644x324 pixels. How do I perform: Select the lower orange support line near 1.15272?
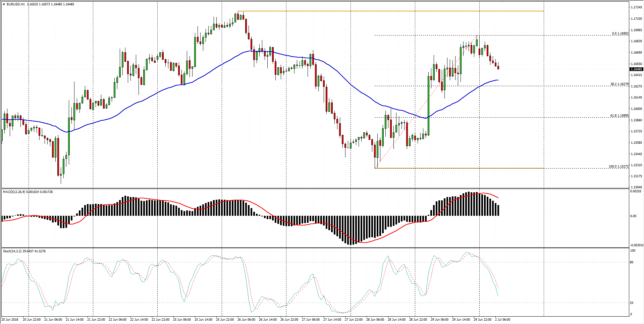pyautogui.click(x=470, y=168)
